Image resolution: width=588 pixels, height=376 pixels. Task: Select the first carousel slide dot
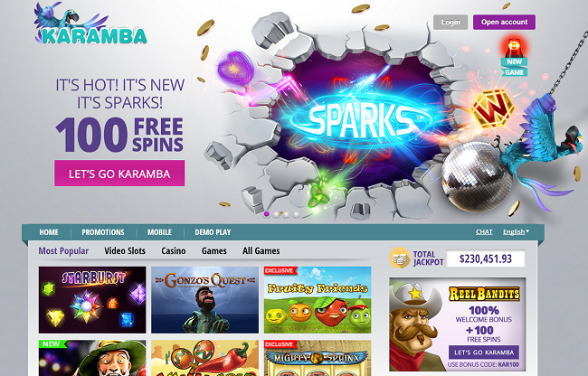(267, 214)
